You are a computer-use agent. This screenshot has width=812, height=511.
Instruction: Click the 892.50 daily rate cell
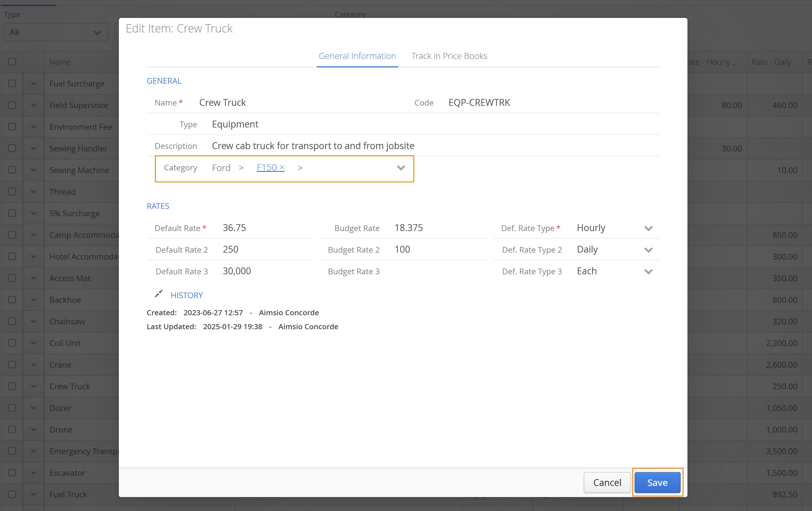pos(785,494)
